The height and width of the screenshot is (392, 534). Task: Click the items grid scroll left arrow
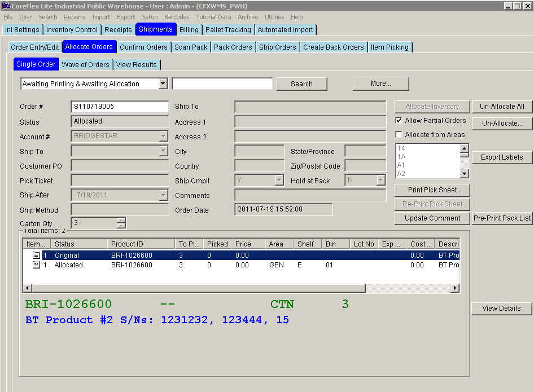27,288
